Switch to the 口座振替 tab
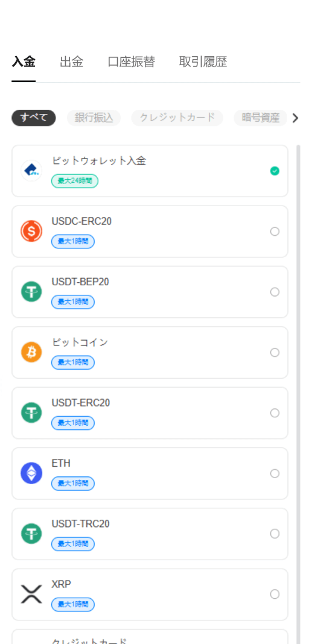This screenshot has width=309, height=644. coord(132,62)
